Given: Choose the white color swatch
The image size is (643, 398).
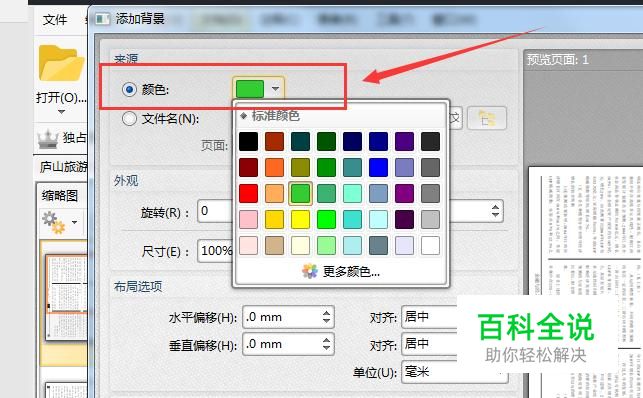Looking at the screenshot, I should point(430,246).
